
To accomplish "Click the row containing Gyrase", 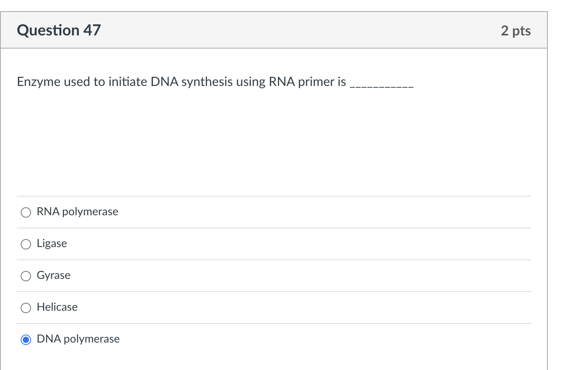I will point(274,276).
